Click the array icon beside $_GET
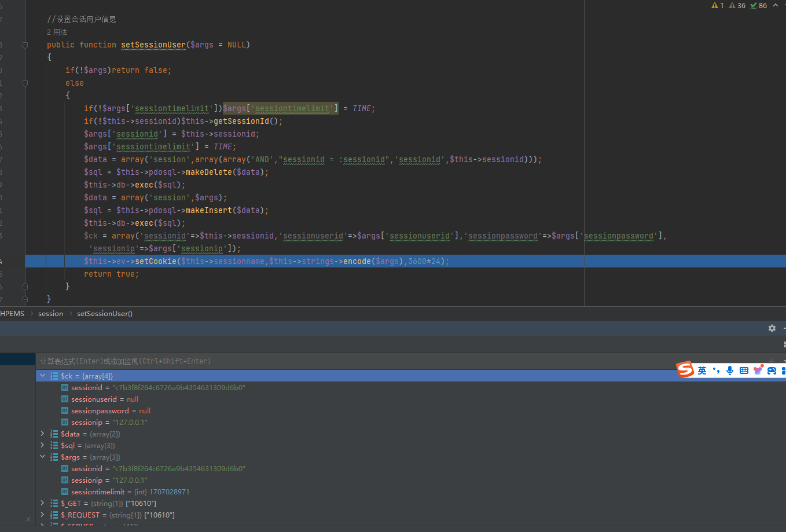 tap(54, 504)
